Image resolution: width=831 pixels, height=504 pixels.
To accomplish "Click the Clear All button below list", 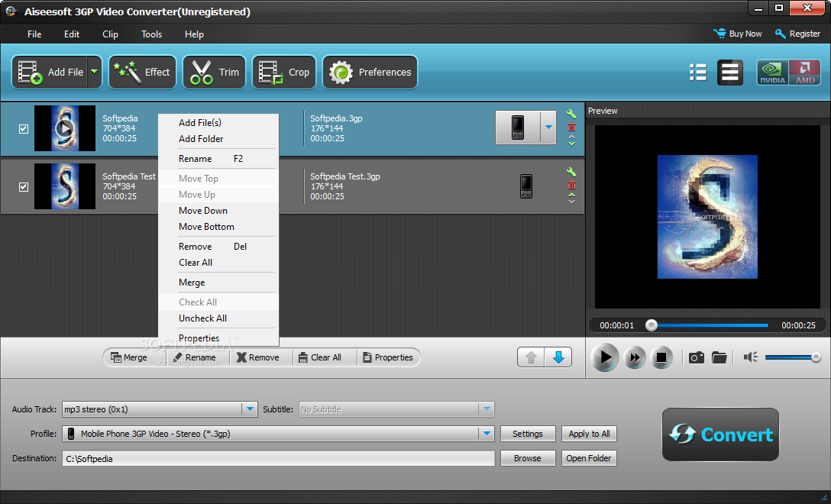I will click(x=319, y=357).
